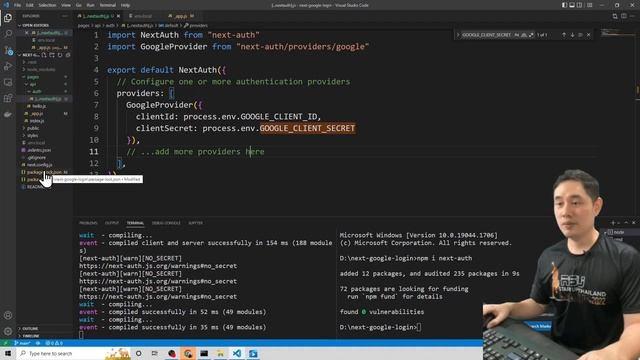Open the Docker view in activity bar
The width and height of the screenshot is (640, 360).
[x=8, y=115]
